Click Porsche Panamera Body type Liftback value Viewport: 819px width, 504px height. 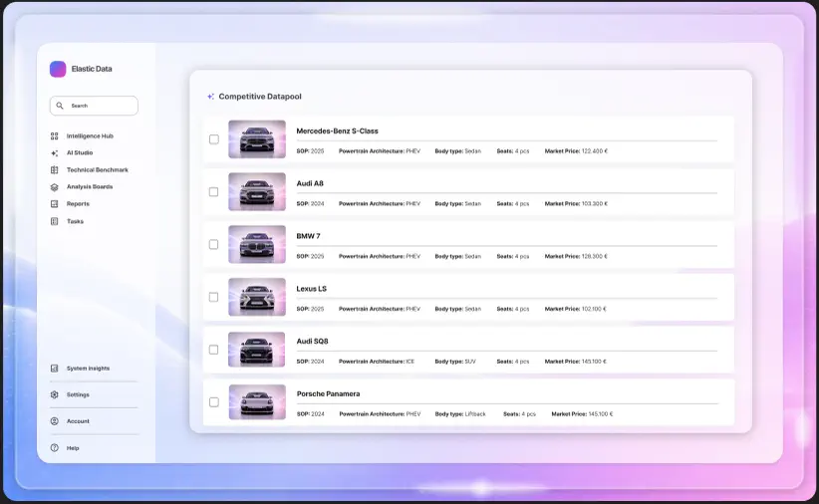tap(475, 414)
